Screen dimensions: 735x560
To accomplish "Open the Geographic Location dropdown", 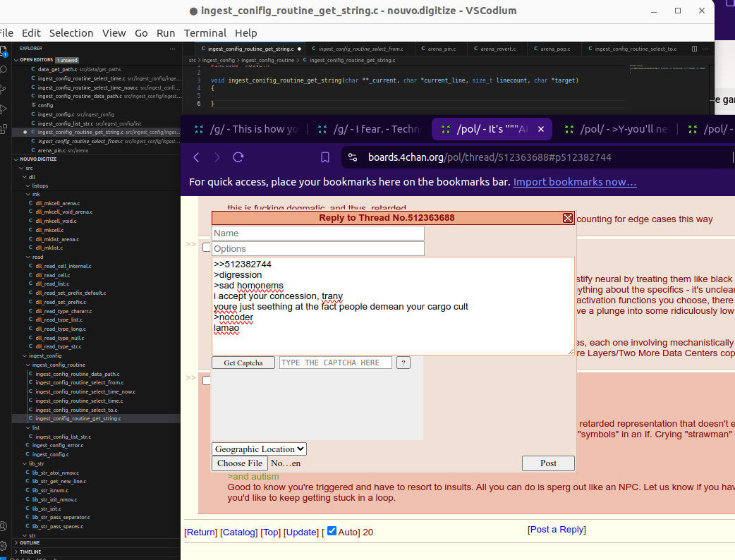I will tap(259, 449).
